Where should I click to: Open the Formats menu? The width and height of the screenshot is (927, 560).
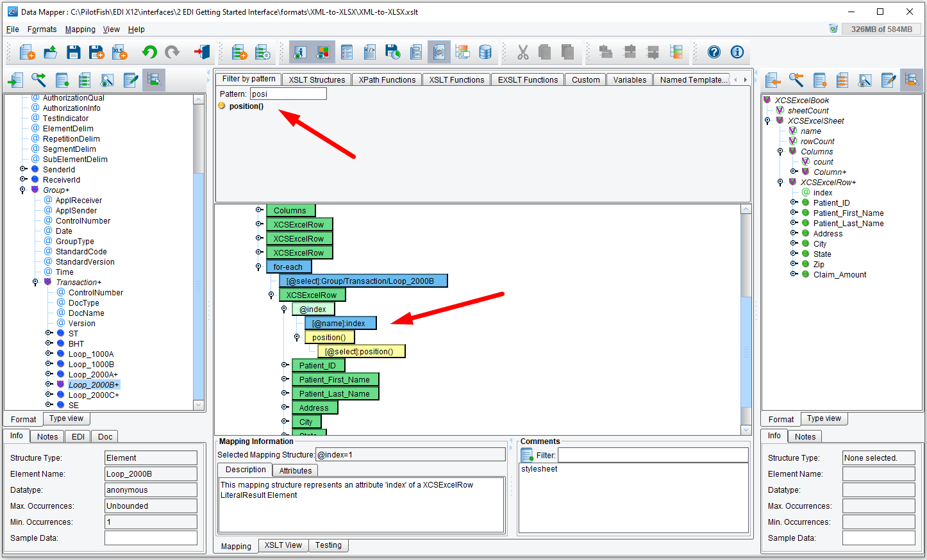point(42,29)
